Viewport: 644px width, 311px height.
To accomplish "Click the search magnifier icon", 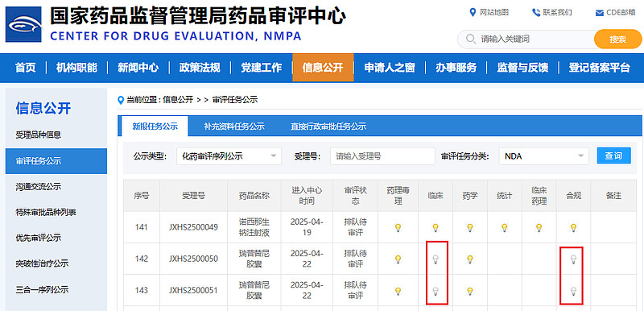I will (471, 39).
